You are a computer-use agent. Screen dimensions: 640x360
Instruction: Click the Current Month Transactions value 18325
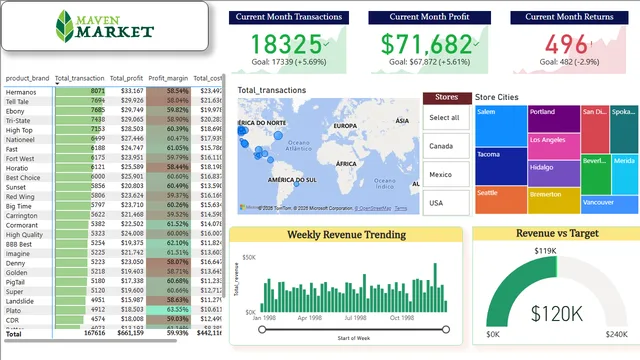click(286, 44)
